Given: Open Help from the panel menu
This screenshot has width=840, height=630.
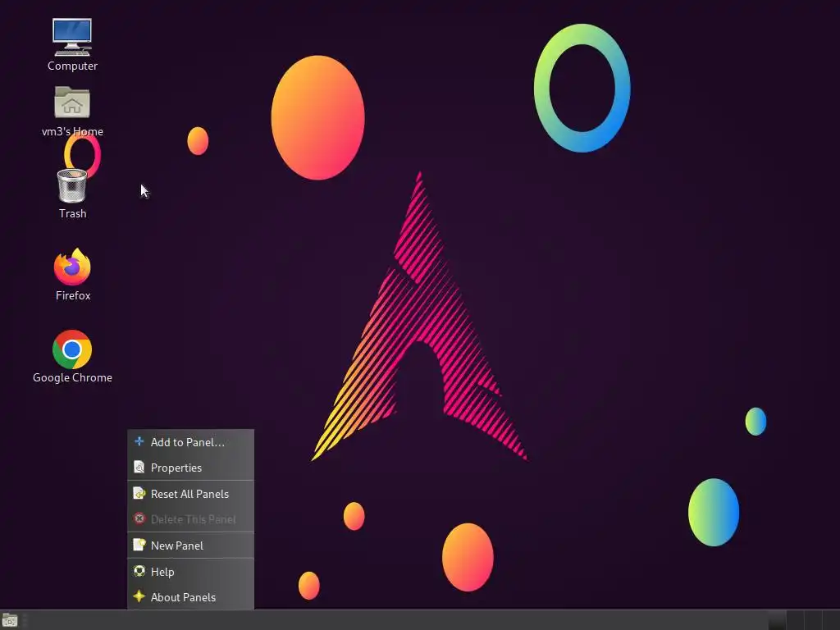Looking at the screenshot, I should pyautogui.click(x=190, y=572).
